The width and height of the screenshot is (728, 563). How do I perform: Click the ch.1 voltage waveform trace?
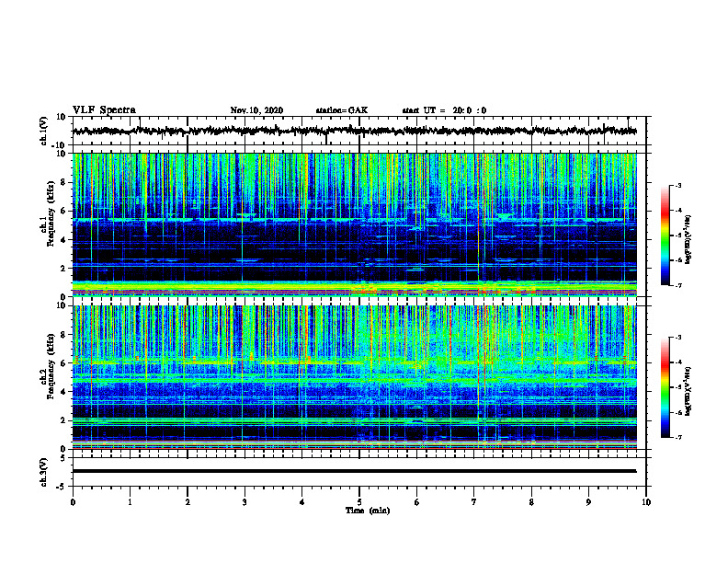point(354,131)
